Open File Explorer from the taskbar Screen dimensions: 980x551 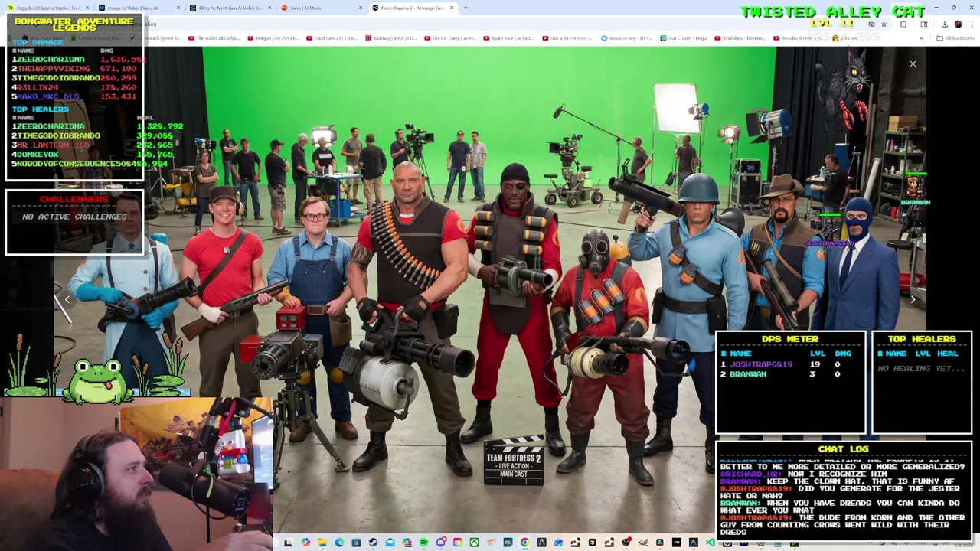pyautogui.click(x=322, y=543)
